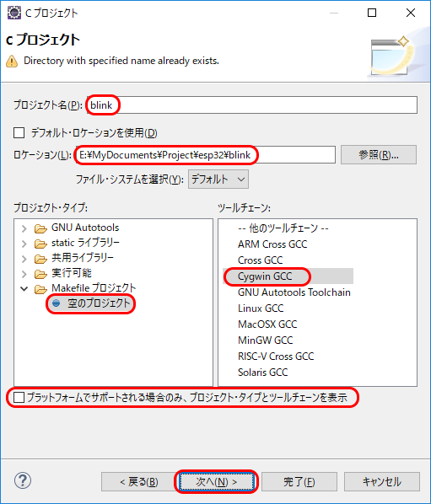Click the 共用ライブラリー folder icon

(40, 259)
